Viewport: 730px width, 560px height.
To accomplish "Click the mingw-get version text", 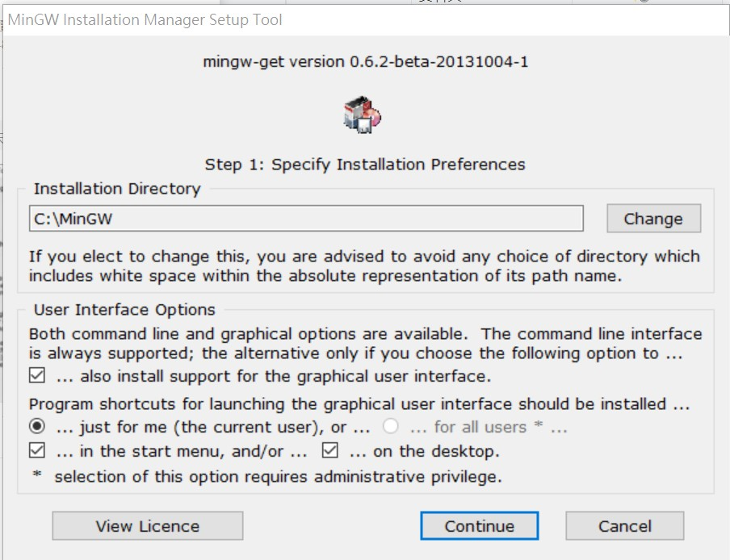I will click(x=366, y=62).
